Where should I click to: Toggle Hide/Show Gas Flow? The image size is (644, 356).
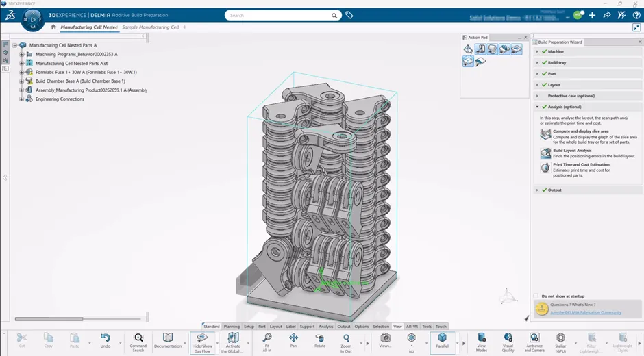pos(202,342)
